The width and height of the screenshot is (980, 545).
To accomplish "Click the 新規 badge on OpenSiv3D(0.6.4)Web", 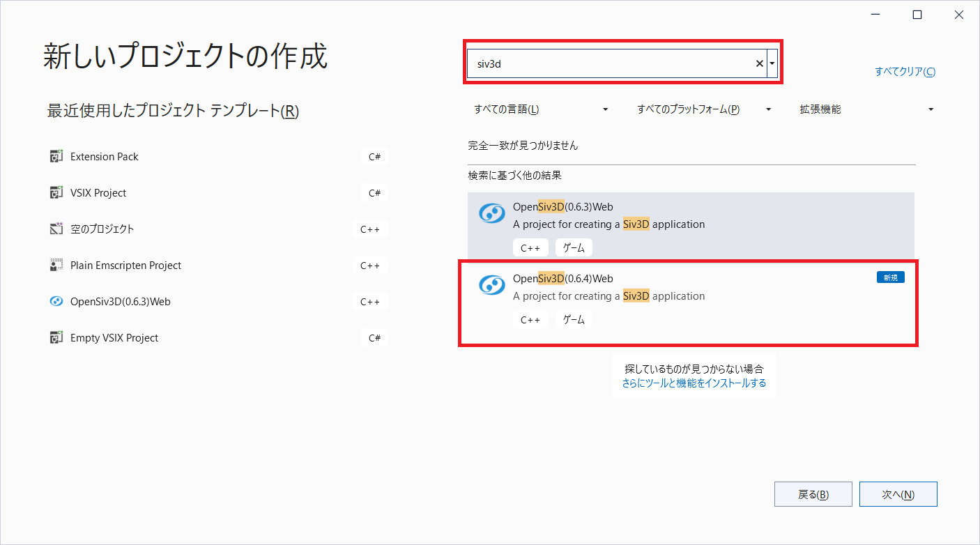I will pos(891,277).
